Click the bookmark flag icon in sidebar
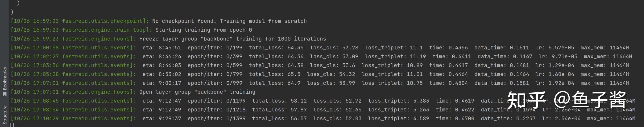The width and height of the screenshot is (644, 127). tap(5, 94)
